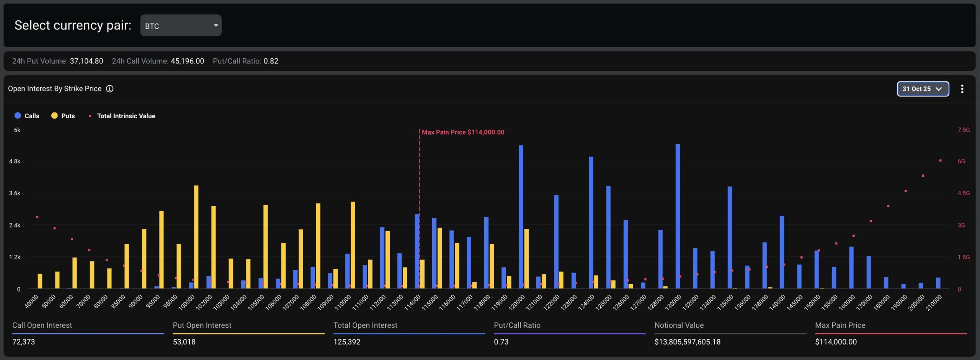Click the Max Pain Price label on chart
Screen dimensions: 980x360
click(x=463, y=132)
